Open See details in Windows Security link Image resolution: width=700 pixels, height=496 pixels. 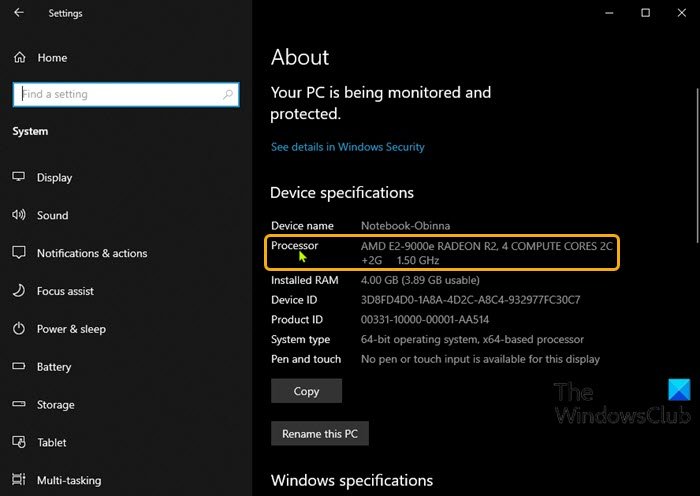347,147
